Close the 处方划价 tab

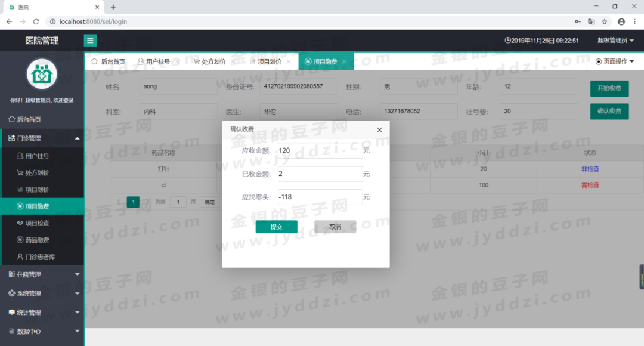[233, 61]
